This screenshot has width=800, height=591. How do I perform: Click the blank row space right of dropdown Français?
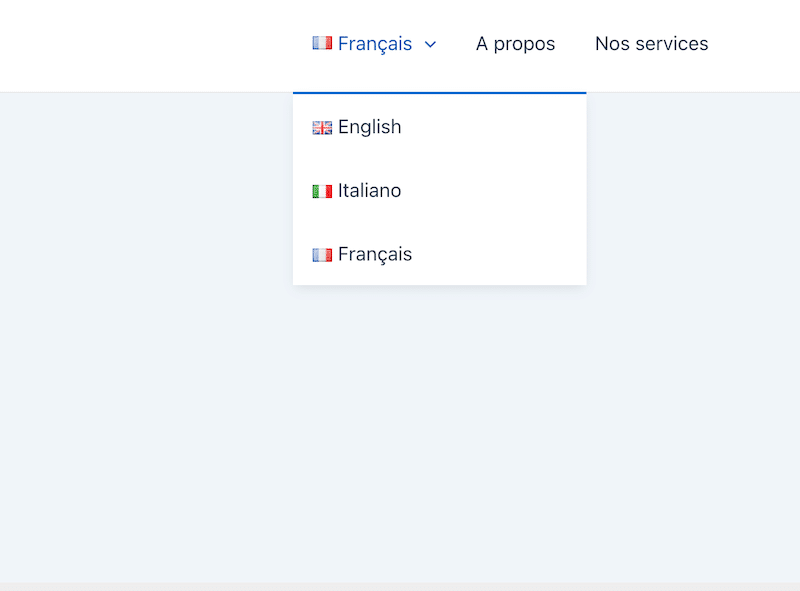497,254
